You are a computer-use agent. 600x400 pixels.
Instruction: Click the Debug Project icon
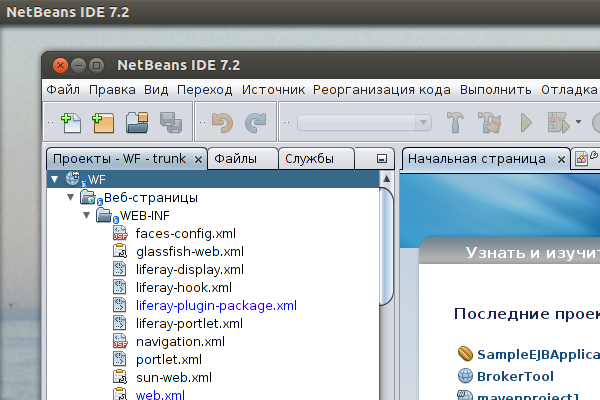pos(558,122)
